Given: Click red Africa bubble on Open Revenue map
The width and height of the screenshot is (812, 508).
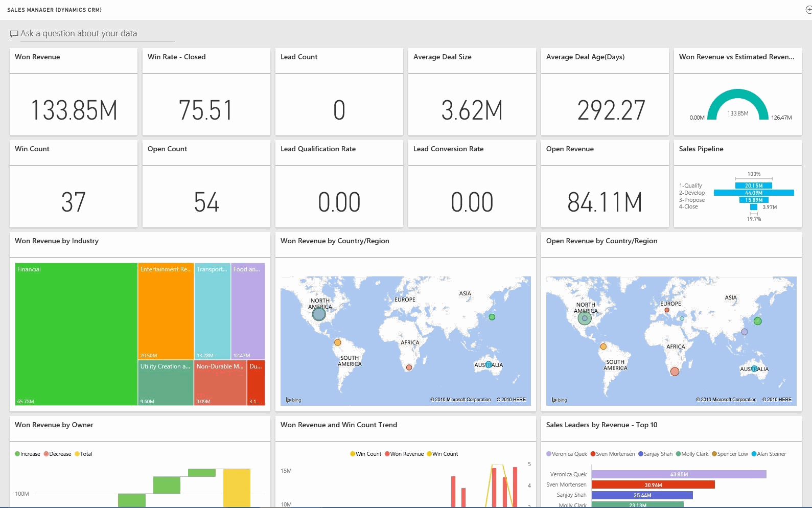Looking at the screenshot, I should (x=675, y=372).
